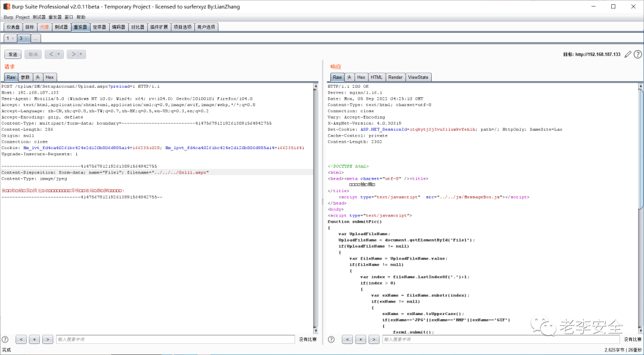Open help via top-right question mark icon
The width and height of the screenshot is (644, 355).
pyautogui.click(x=637, y=54)
